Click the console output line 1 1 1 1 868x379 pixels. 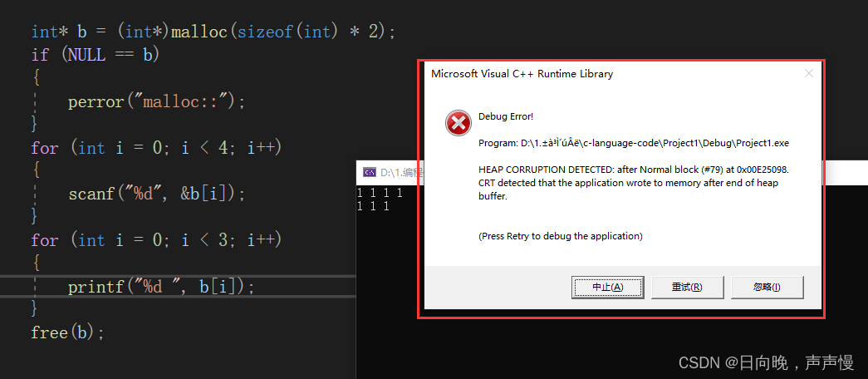[x=380, y=194]
